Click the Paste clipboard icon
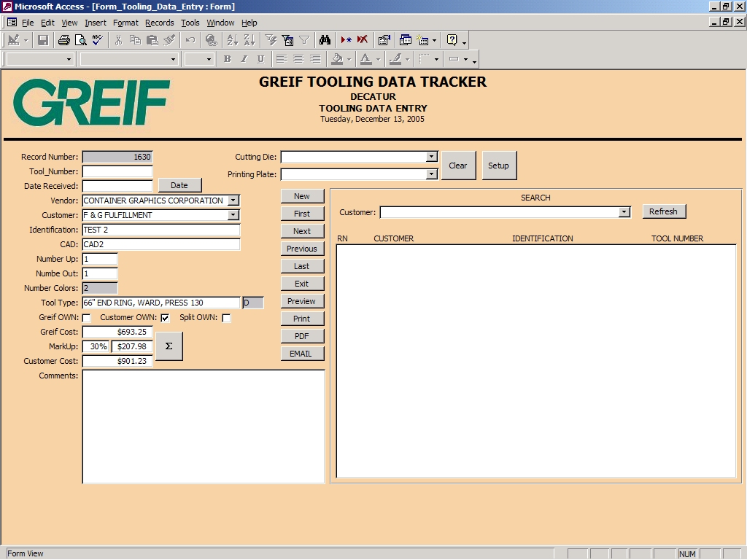Screen dimensions: 747x560 [152, 41]
